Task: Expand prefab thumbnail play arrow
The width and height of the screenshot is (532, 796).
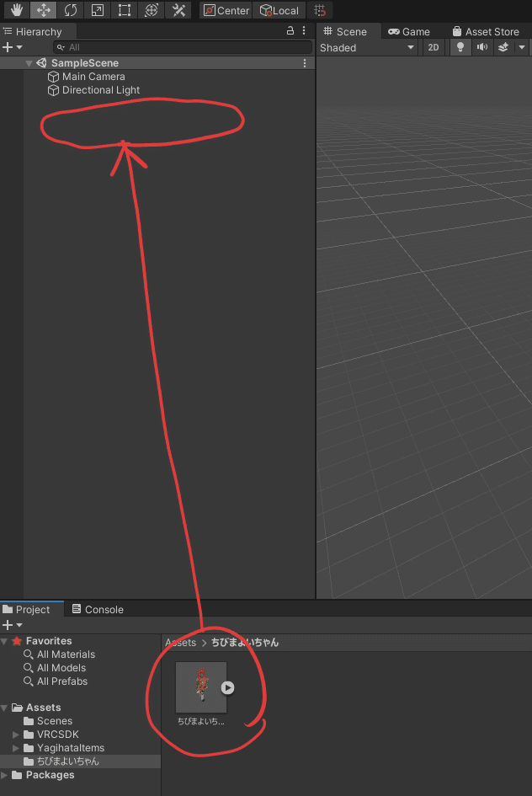Action: (228, 687)
